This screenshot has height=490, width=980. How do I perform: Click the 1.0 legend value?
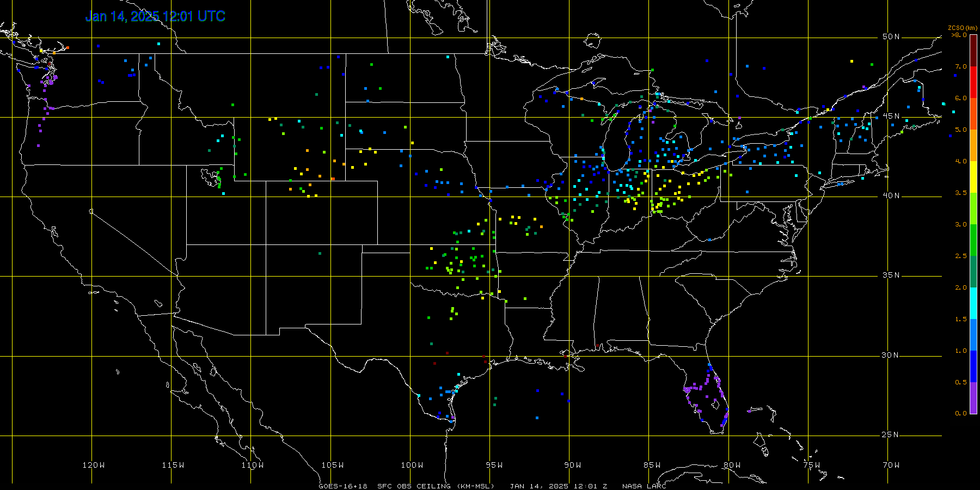961,351
